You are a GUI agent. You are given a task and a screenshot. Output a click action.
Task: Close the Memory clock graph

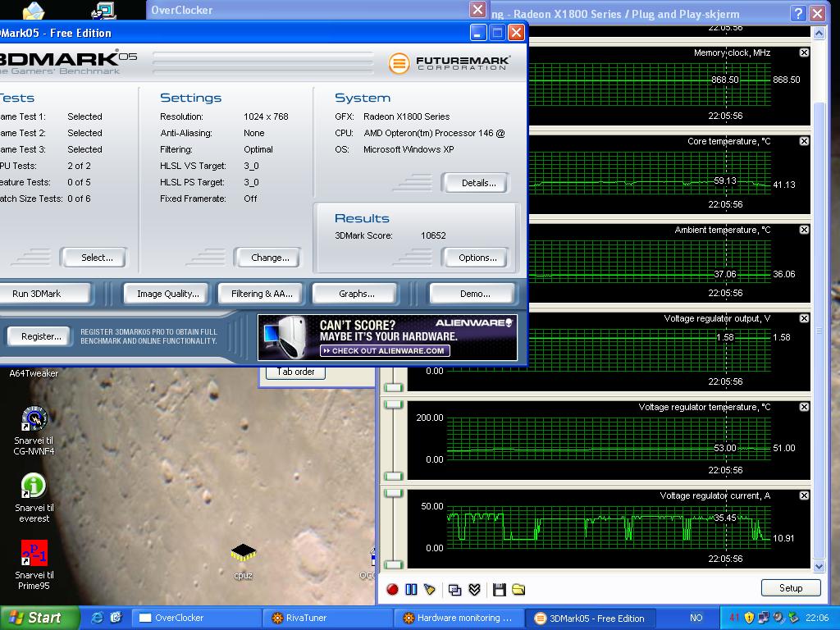pyautogui.click(x=804, y=52)
